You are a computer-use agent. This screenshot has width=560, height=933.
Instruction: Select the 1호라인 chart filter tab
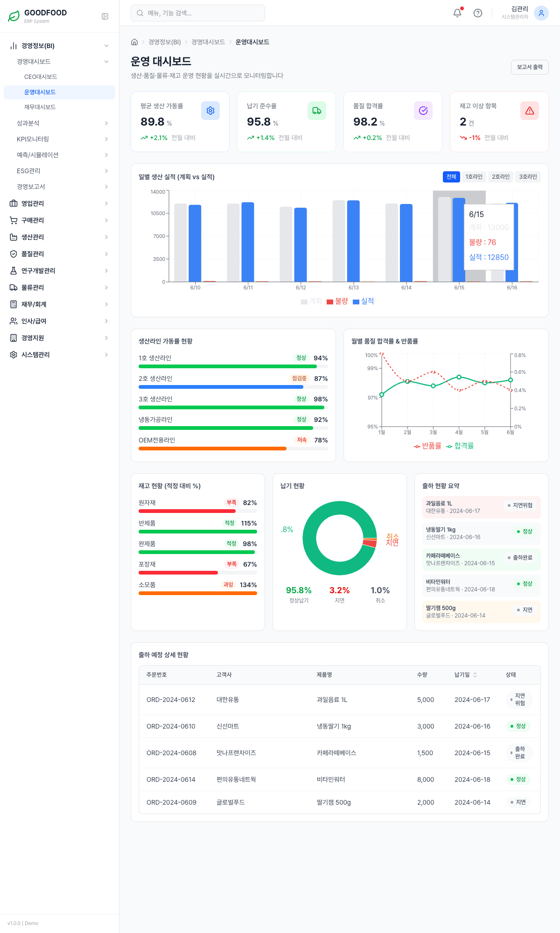pos(474,177)
